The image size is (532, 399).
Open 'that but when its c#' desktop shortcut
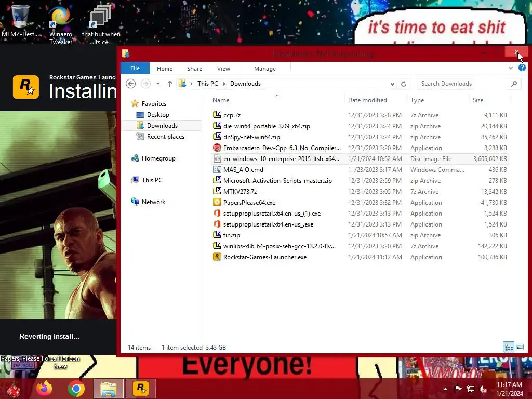(101, 24)
